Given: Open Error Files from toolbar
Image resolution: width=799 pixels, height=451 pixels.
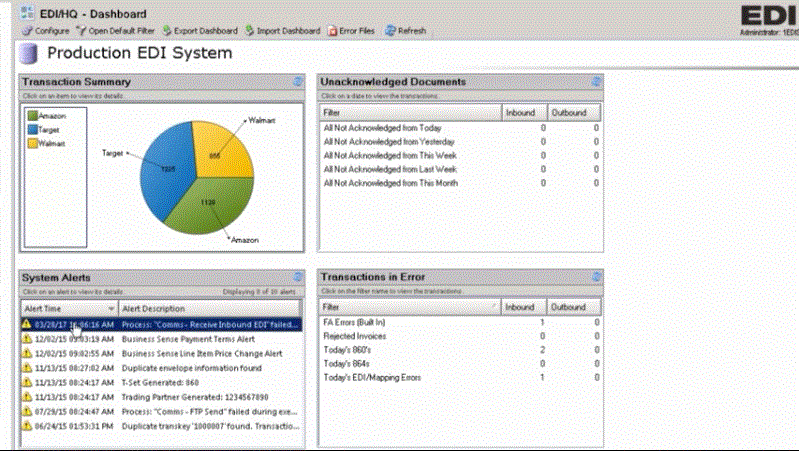Looking at the screenshot, I should click(351, 31).
